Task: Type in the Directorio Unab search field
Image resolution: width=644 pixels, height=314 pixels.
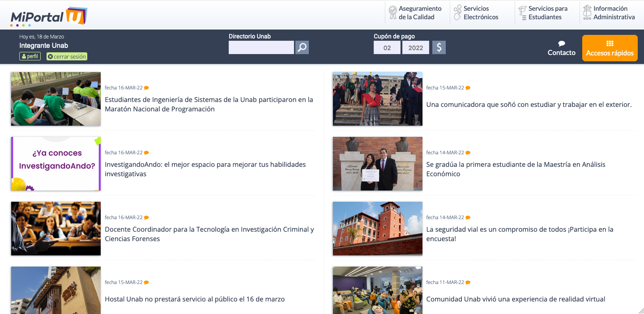Action: pyautogui.click(x=261, y=47)
